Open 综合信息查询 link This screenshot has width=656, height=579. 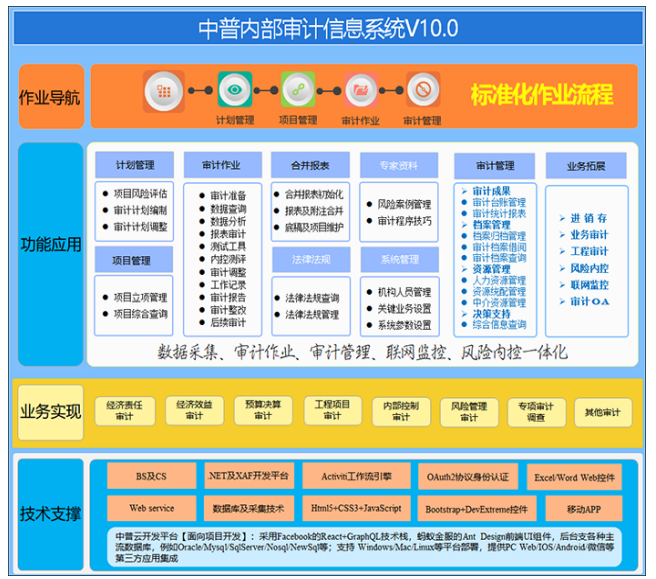click(x=499, y=325)
